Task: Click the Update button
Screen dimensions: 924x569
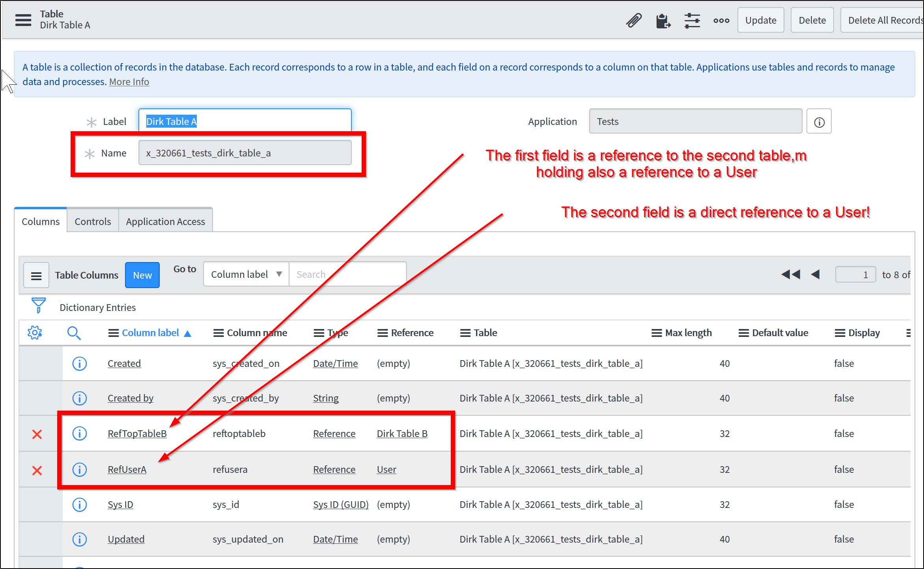Action: click(x=761, y=20)
